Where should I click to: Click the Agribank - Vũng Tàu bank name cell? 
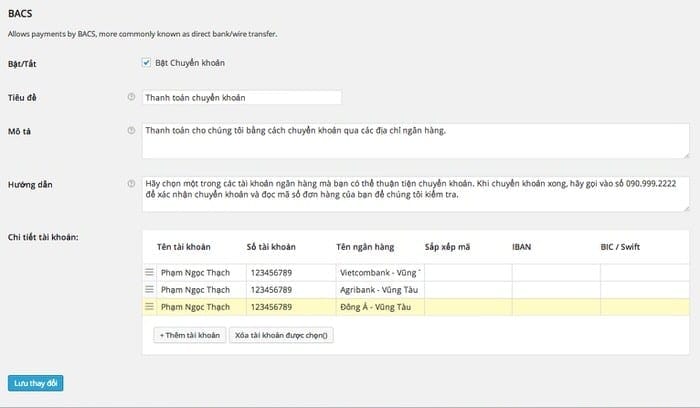tap(380, 290)
